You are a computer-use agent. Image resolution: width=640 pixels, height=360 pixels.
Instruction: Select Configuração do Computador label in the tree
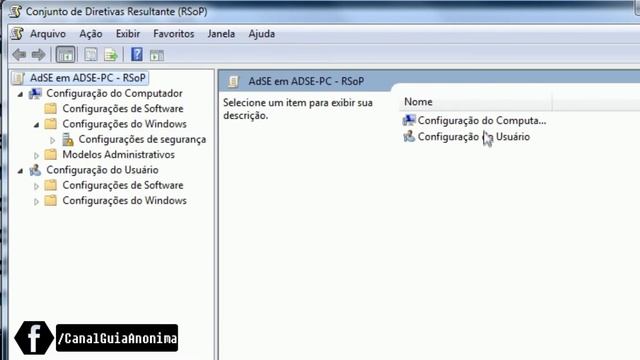tap(114, 93)
